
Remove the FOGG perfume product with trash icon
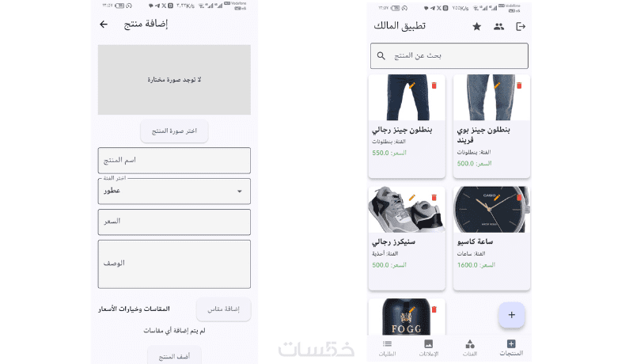(x=434, y=309)
